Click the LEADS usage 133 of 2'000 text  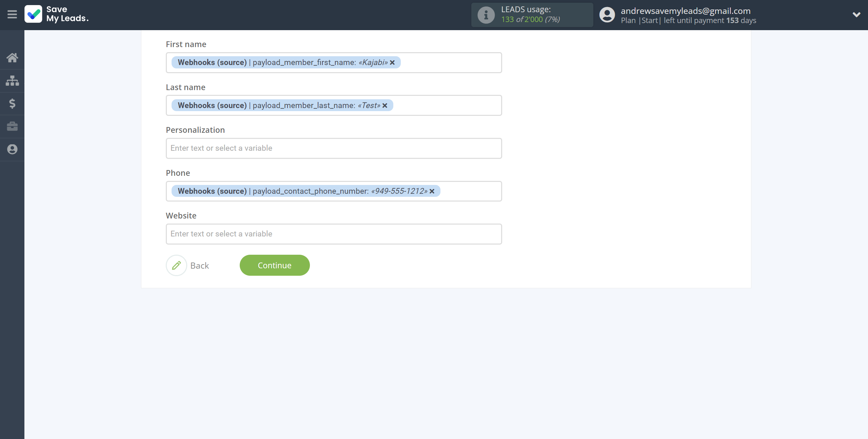pos(530,20)
